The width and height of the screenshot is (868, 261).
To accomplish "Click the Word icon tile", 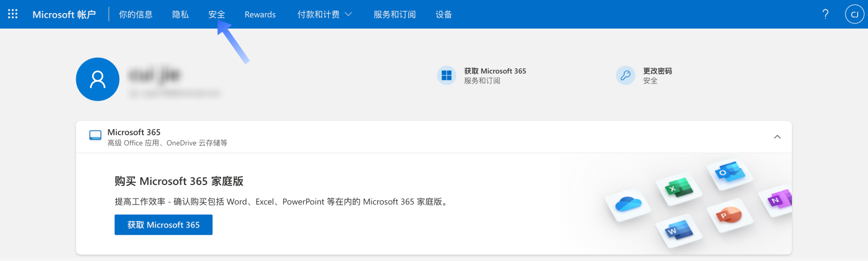I will (679, 230).
